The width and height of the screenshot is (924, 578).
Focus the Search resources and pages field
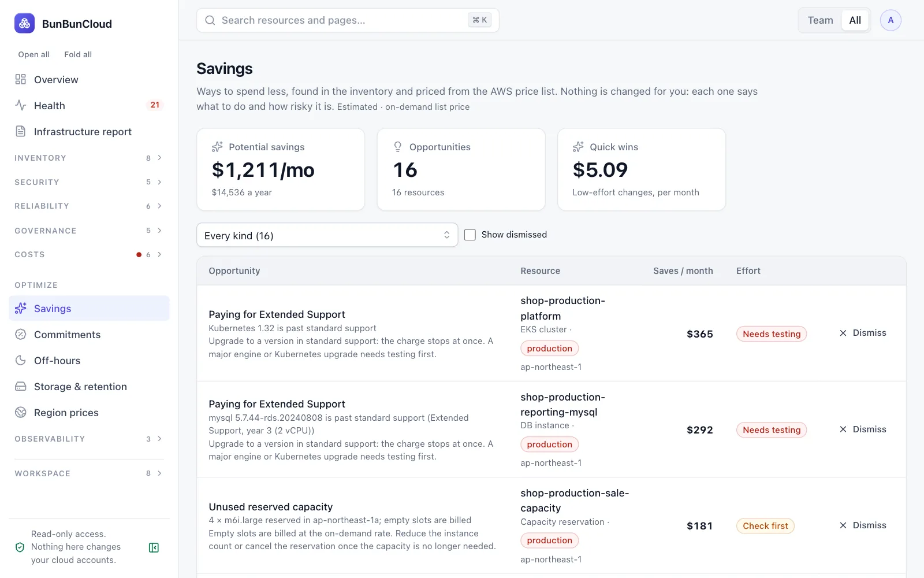(348, 20)
